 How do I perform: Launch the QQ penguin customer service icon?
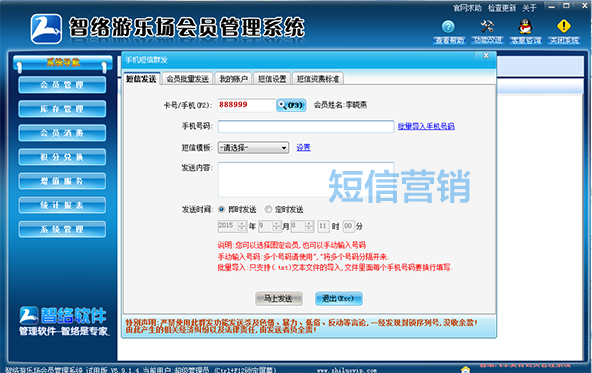[x=525, y=26]
